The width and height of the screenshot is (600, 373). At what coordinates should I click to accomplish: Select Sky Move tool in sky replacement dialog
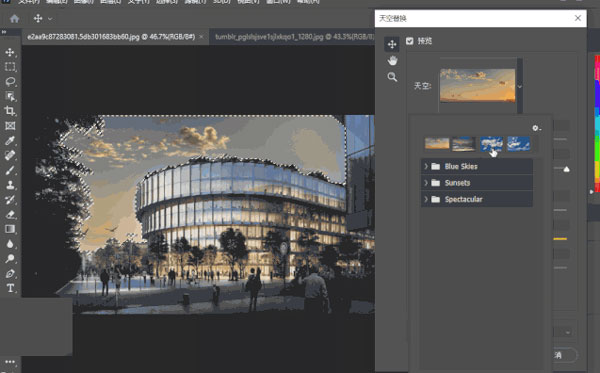(x=392, y=44)
